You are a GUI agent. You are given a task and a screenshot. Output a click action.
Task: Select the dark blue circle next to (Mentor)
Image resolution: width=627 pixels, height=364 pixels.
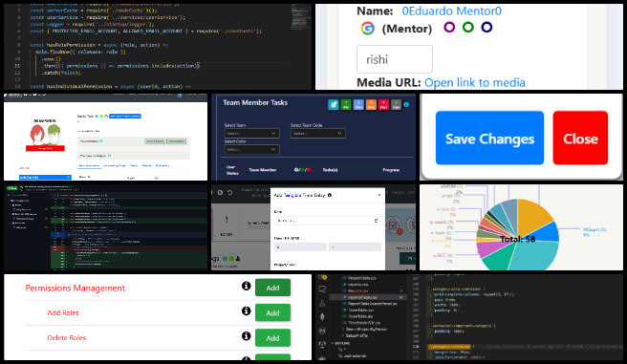pos(486,27)
